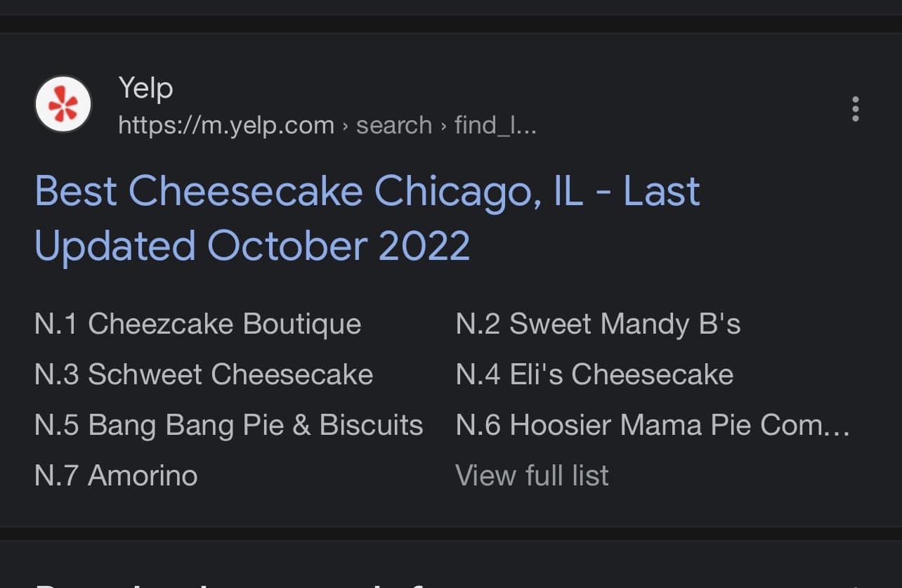
Task: Open N.5 Bang Bang Pie & Biscuits
Action: click(228, 425)
